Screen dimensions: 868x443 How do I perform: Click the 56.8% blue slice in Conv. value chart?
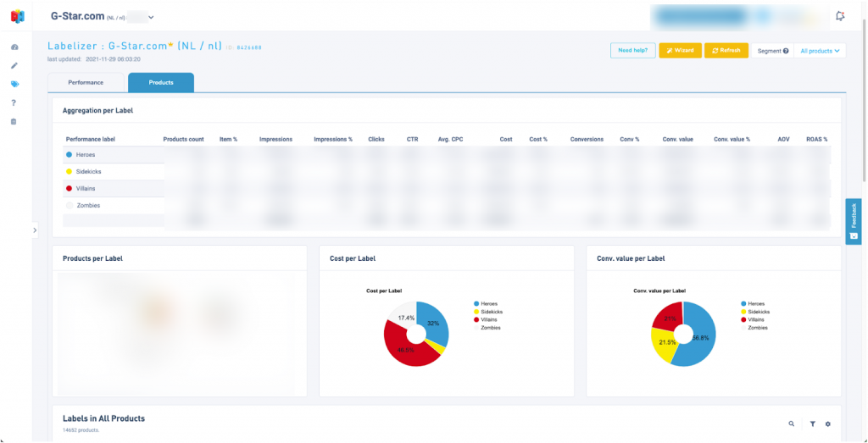(x=700, y=339)
